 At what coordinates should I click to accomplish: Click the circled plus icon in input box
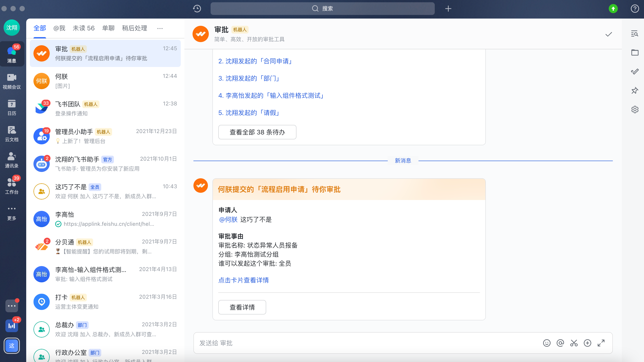click(587, 343)
